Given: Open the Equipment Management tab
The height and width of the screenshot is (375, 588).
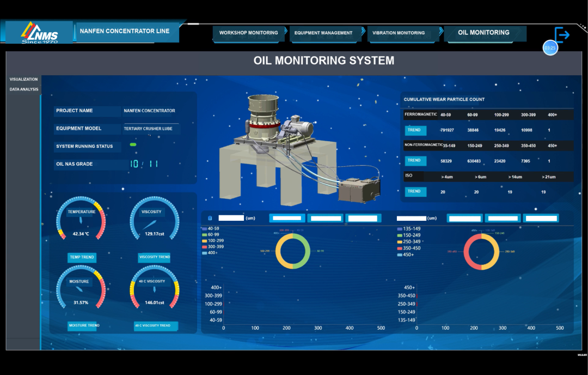Looking at the screenshot, I should pos(323,33).
